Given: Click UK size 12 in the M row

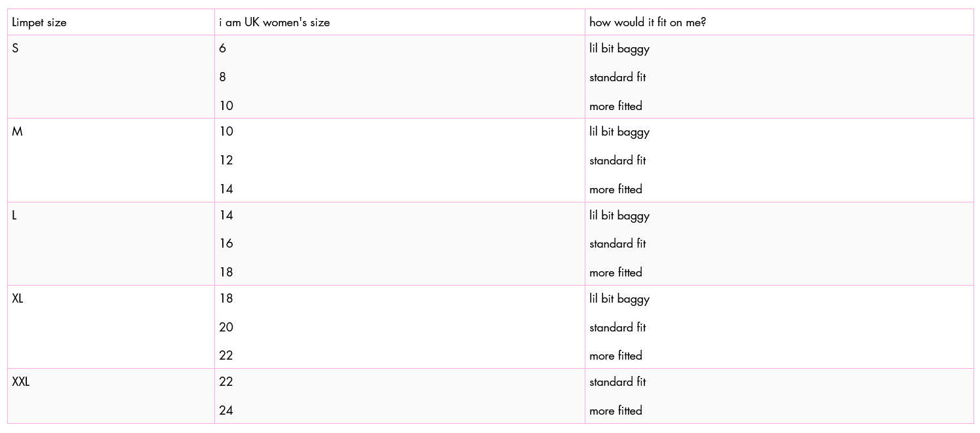Looking at the screenshot, I should [226, 160].
